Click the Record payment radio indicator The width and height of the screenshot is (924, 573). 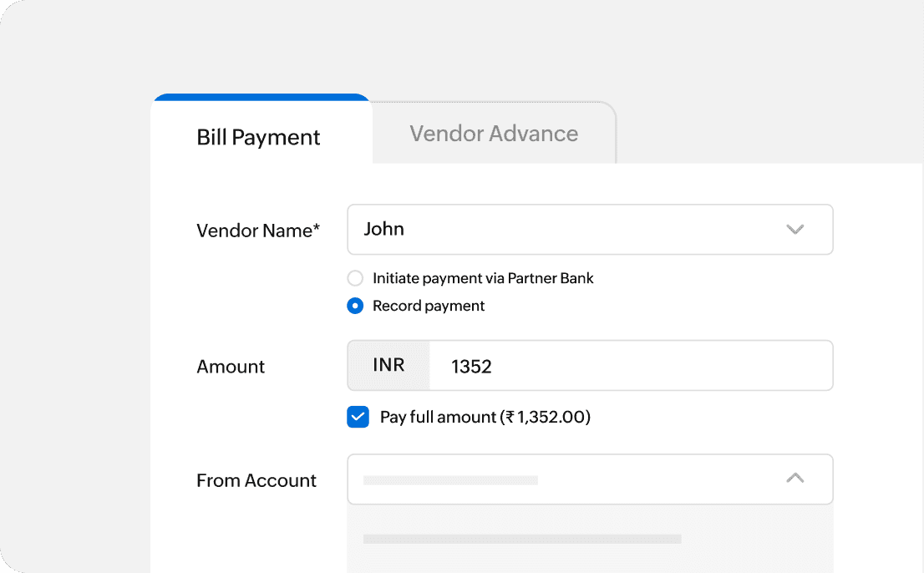[354, 306]
